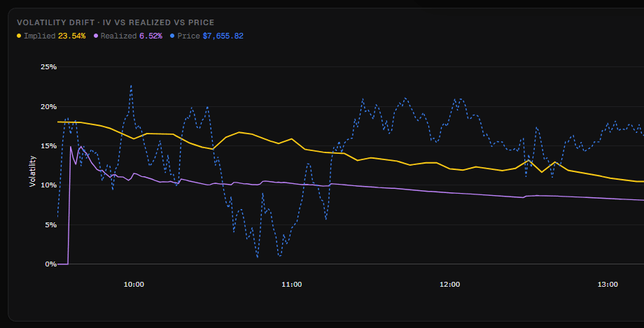Select the price value $7,655.82
The height and width of the screenshot is (328, 644).
223,36
